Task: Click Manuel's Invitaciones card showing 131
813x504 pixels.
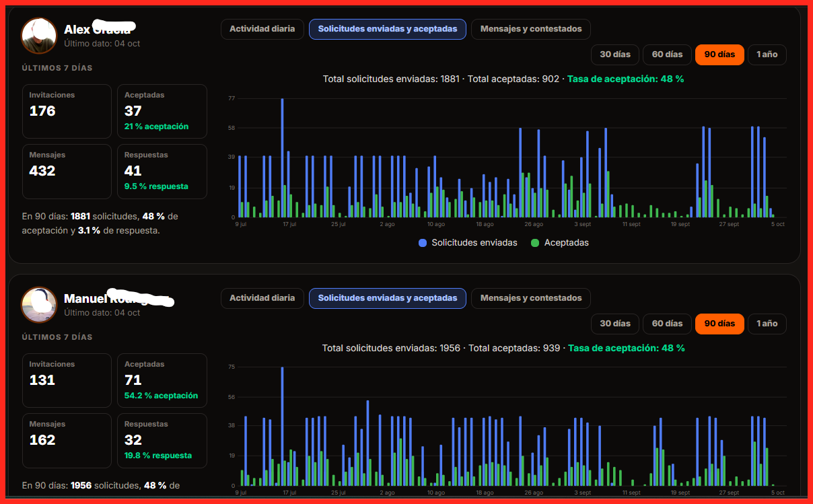Action: (67, 380)
